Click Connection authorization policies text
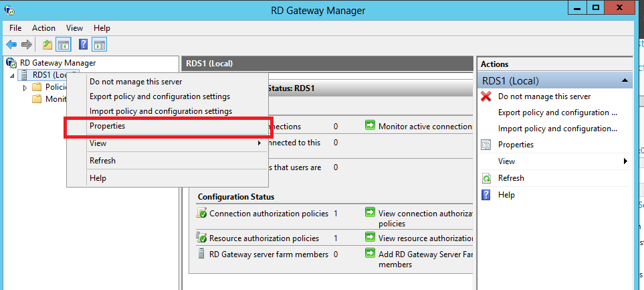The width and height of the screenshot is (644, 290). [269, 214]
